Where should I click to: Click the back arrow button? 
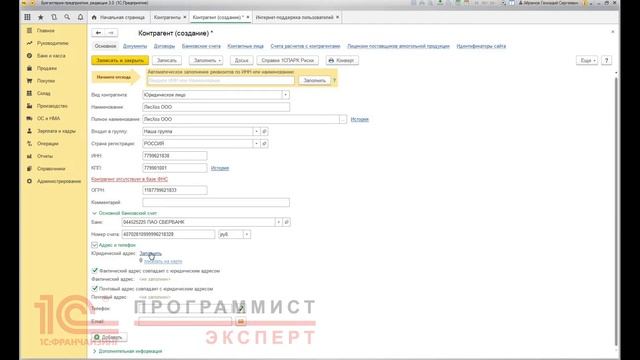98,33
